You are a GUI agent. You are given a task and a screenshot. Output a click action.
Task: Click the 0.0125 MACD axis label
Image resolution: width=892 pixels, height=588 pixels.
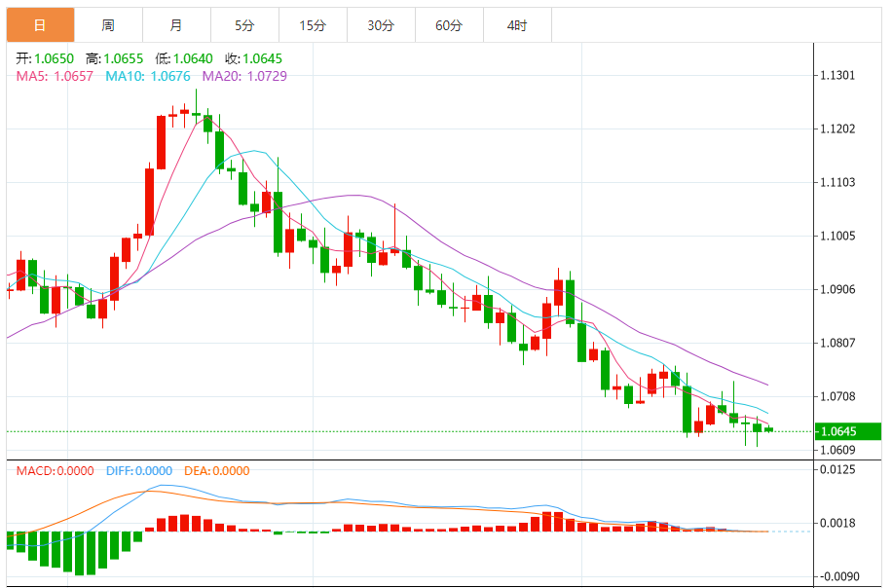pos(837,469)
